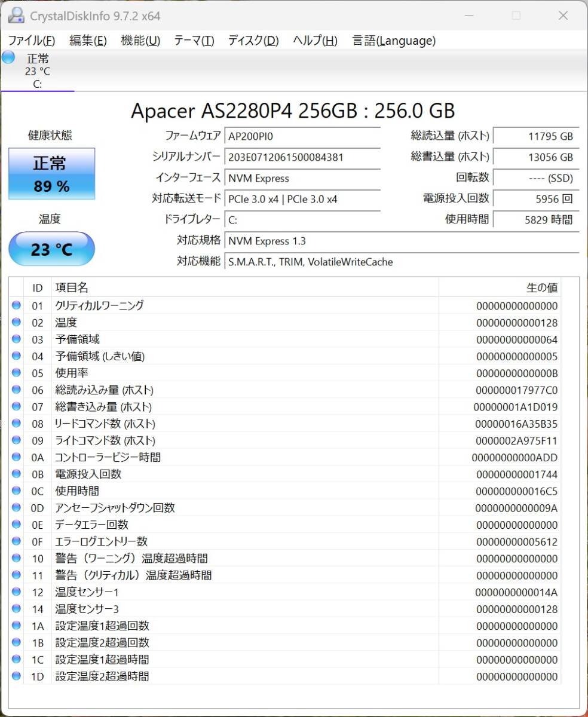
Task: Click status orb for 1D 設定温度2超過時間
Action: point(16,676)
